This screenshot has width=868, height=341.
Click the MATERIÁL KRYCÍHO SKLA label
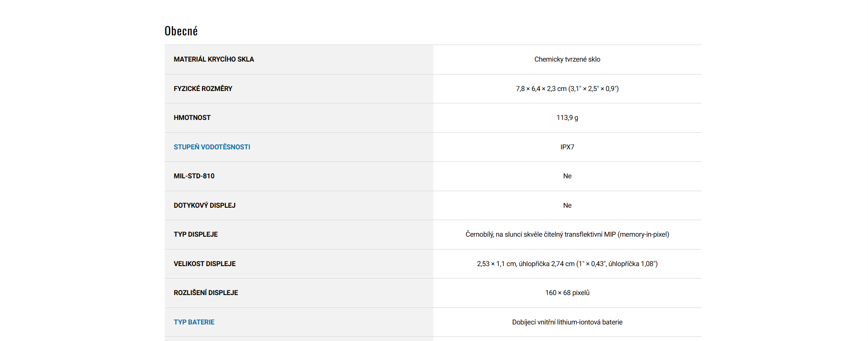click(x=213, y=59)
